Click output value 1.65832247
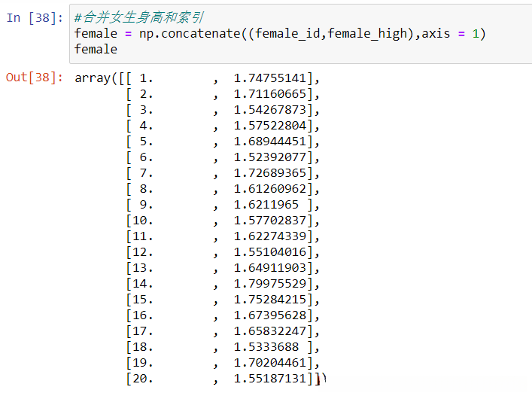This screenshot has height=399, width=532. [x=269, y=331]
